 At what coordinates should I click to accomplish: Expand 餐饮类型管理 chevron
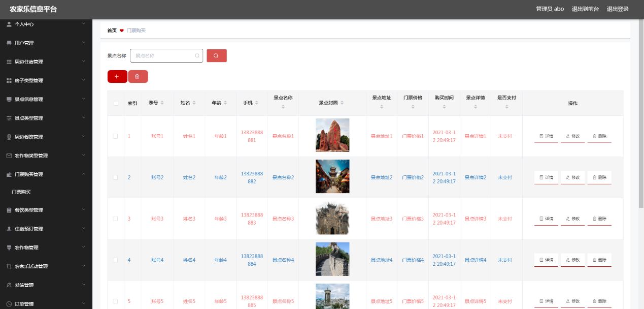[x=84, y=209]
